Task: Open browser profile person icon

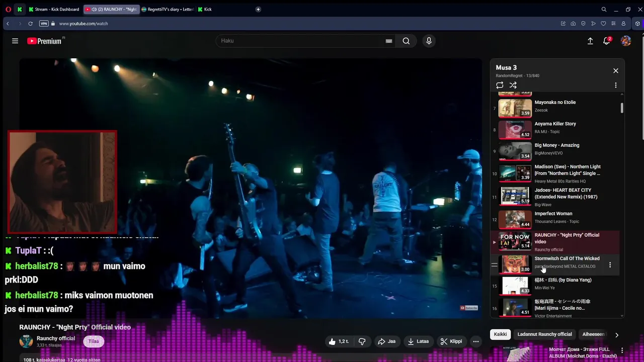Action: [623, 24]
